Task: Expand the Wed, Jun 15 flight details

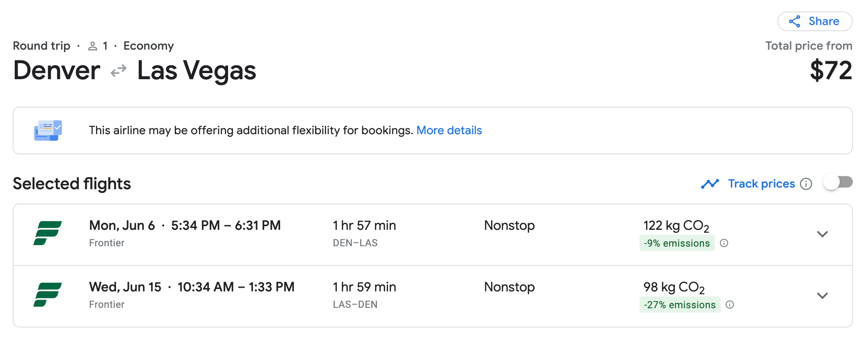Action: point(822,296)
